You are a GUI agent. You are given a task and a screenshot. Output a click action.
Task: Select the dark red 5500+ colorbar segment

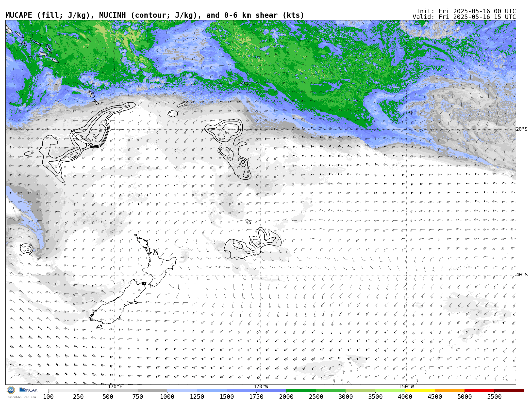[x=509, y=391]
